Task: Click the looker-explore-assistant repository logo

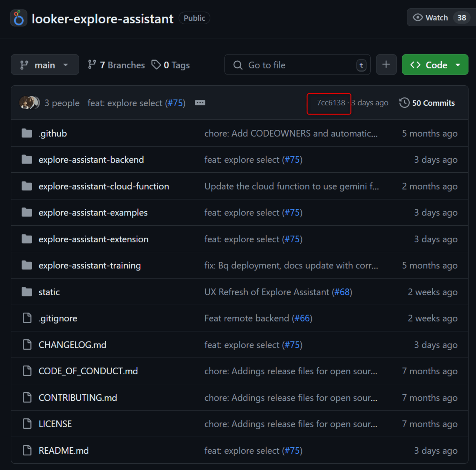Action: point(19,18)
